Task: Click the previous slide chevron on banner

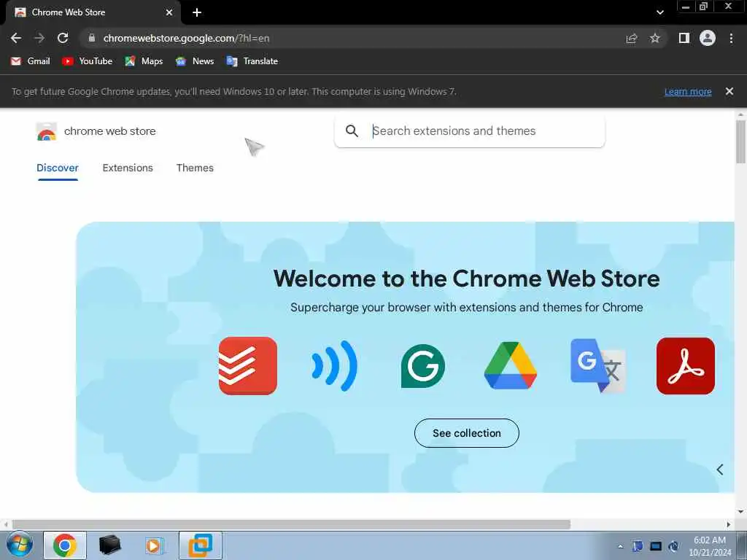Action: [x=720, y=470]
